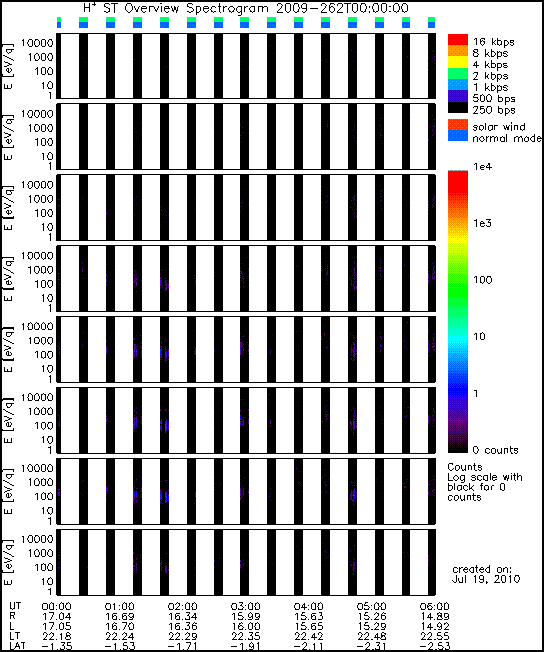Click the '0 counts' color bar label

(x=496, y=450)
